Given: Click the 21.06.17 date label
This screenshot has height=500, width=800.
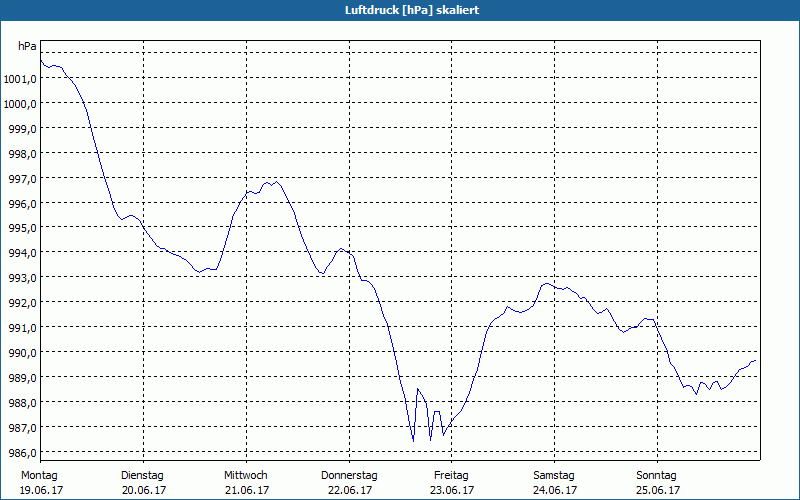Looking at the screenshot, I should coord(247,490).
